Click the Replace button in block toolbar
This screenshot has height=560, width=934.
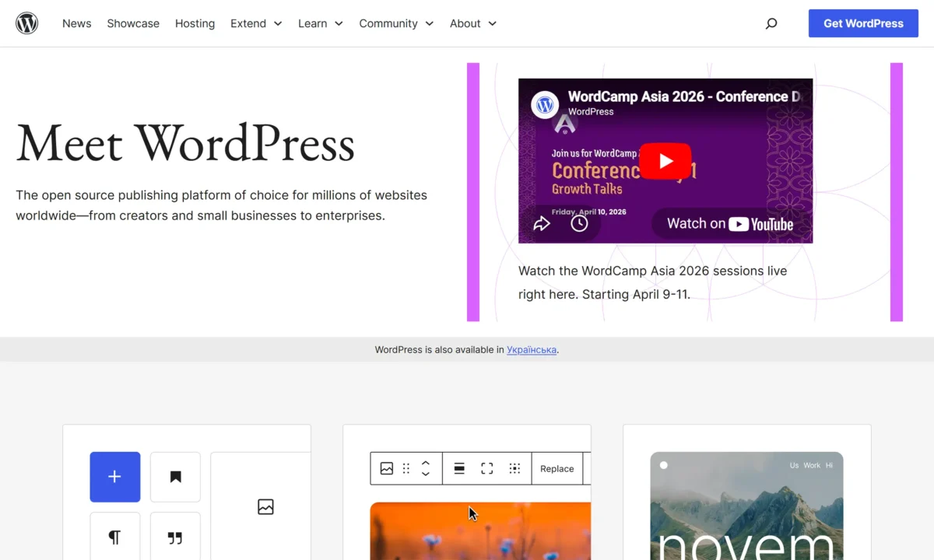(x=557, y=468)
